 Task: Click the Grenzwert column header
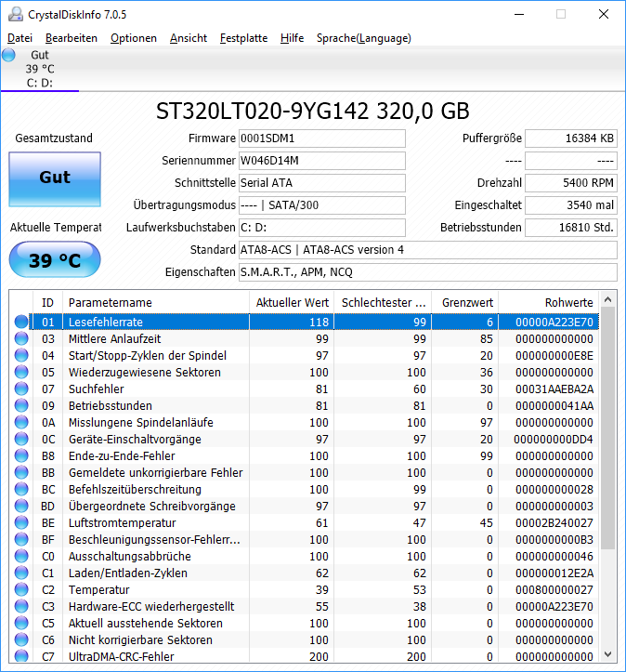(465, 303)
